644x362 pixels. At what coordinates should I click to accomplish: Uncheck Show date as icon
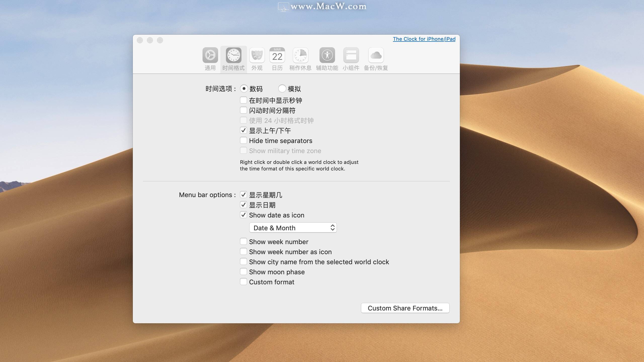(x=243, y=215)
